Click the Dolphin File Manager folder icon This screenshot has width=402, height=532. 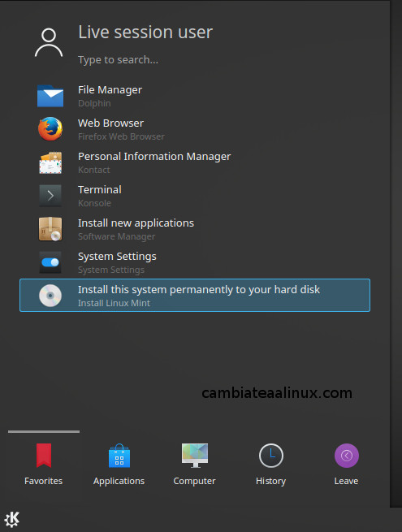(x=50, y=96)
